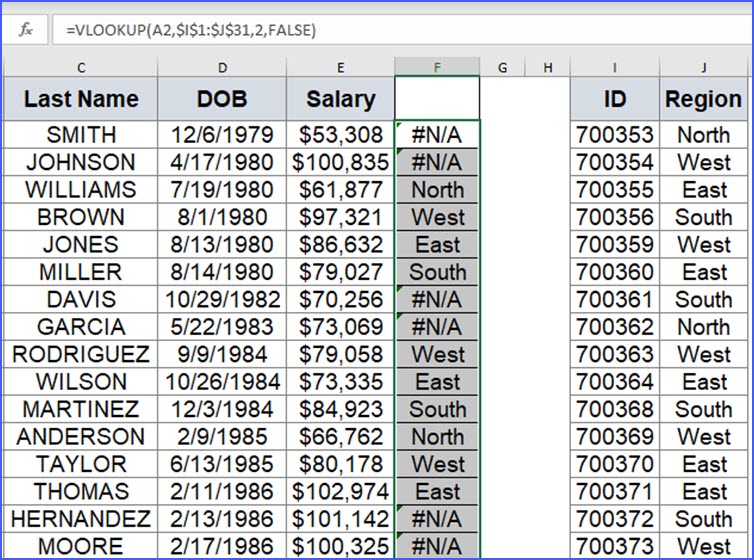Click into the VLOOKUP formula bar
Screen dimensions: 754x560
click(402, 30)
